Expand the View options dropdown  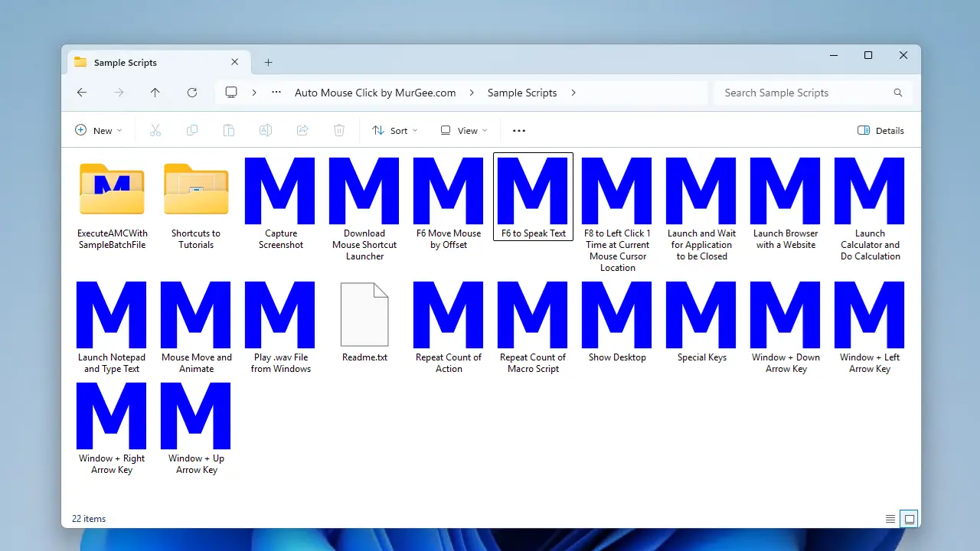464,131
